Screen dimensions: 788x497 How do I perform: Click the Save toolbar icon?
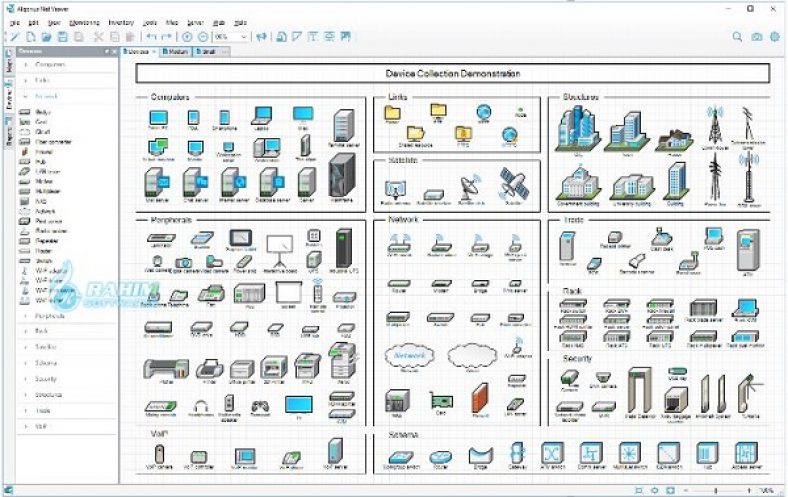(x=62, y=37)
